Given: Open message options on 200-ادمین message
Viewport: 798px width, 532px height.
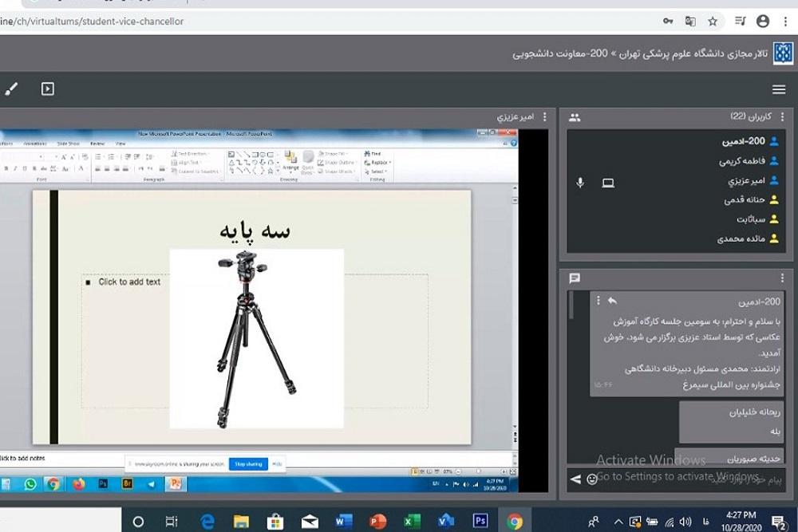Looking at the screenshot, I should pyautogui.click(x=598, y=301).
